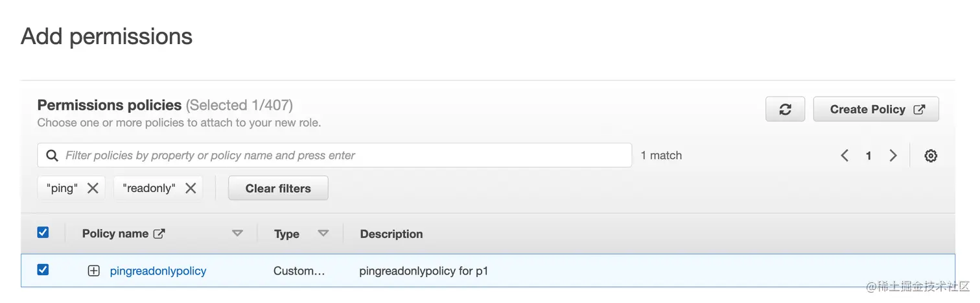
Task: Open the pingreadonlypolicy link
Action: (158, 271)
